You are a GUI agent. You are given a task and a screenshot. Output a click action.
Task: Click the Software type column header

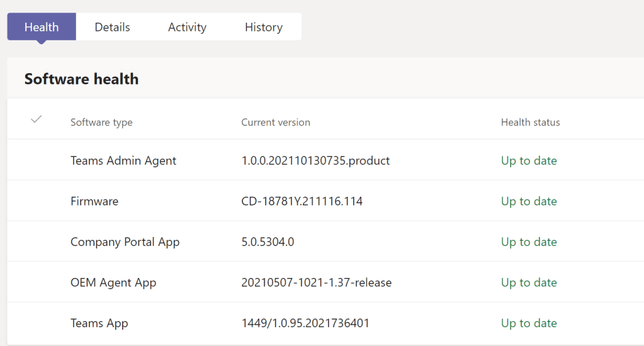pos(101,122)
